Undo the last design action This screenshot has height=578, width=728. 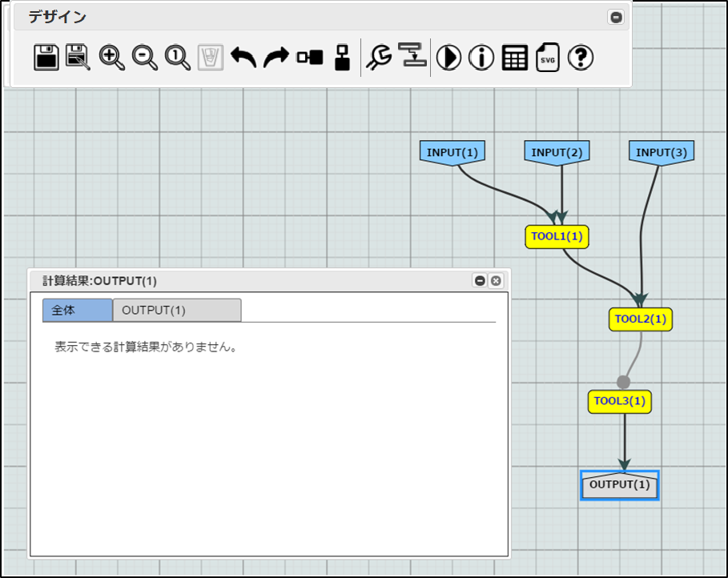click(243, 58)
